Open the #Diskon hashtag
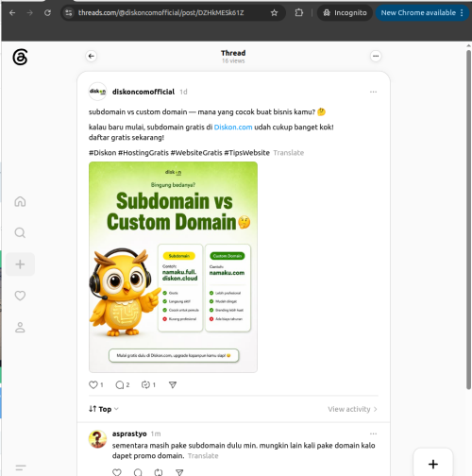 click(102, 153)
